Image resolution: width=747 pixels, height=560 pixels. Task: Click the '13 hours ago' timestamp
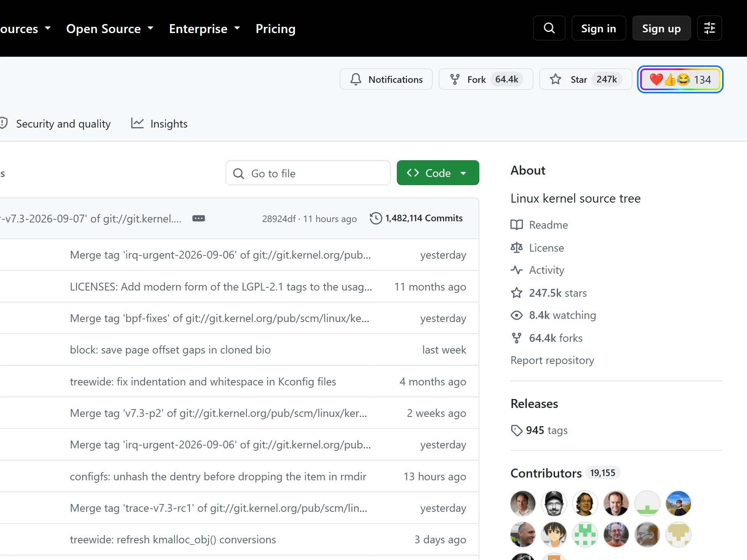(x=435, y=476)
